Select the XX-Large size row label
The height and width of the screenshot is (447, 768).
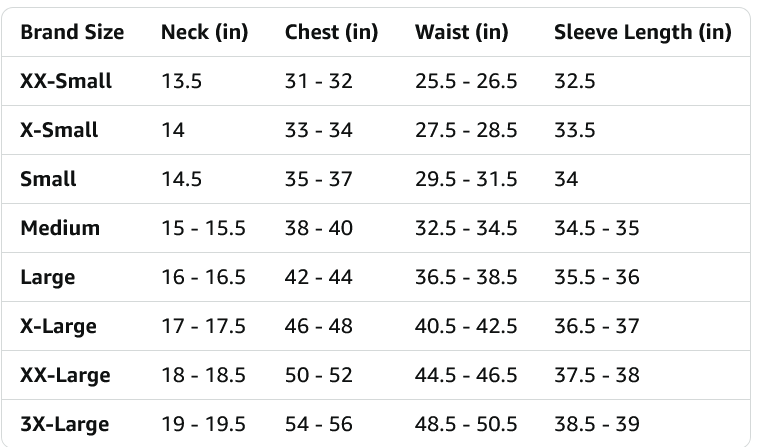click(x=65, y=375)
